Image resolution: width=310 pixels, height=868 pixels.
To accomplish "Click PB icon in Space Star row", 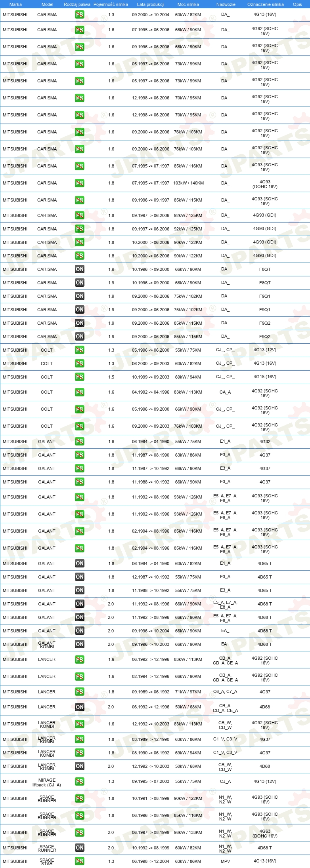I will click(80, 861).
